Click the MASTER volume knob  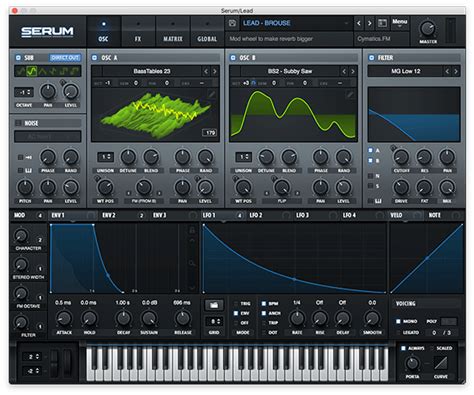tap(428, 28)
